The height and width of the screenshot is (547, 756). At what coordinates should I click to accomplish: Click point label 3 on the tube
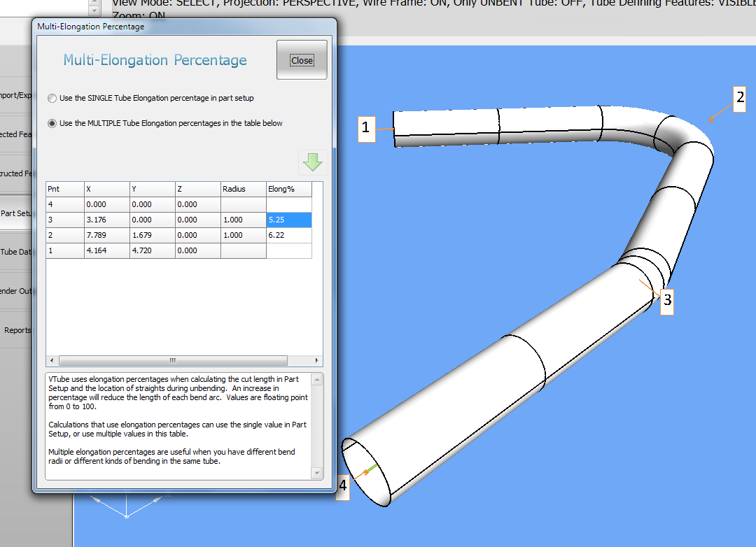tap(667, 300)
